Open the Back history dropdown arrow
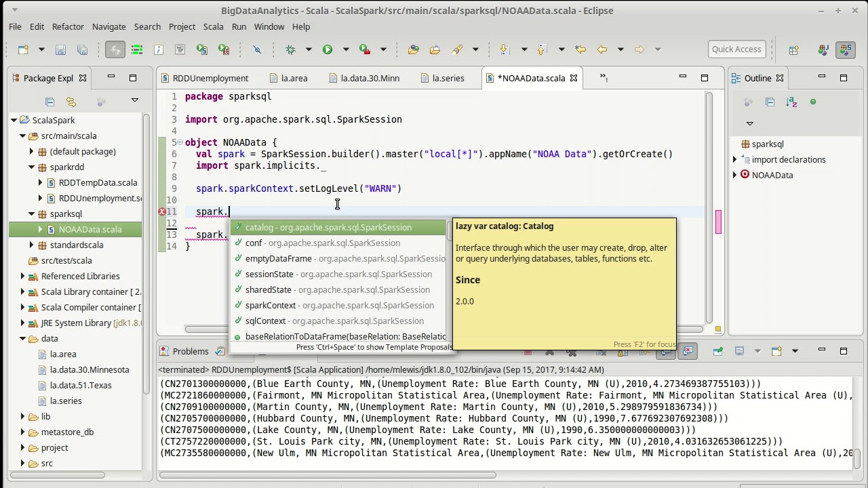The height and width of the screenshot is (488, 868). point(620,49)
